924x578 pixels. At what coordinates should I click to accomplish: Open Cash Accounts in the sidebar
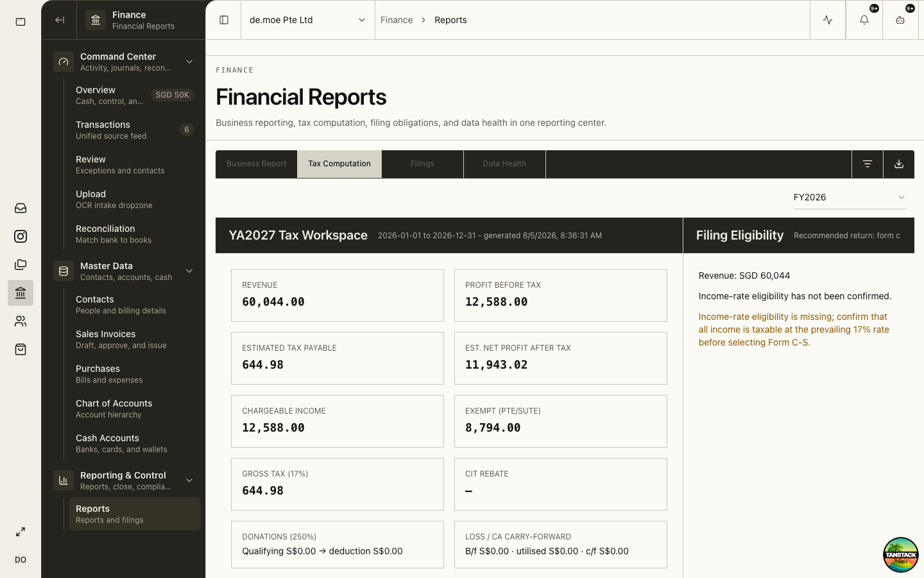pos(135,443)
